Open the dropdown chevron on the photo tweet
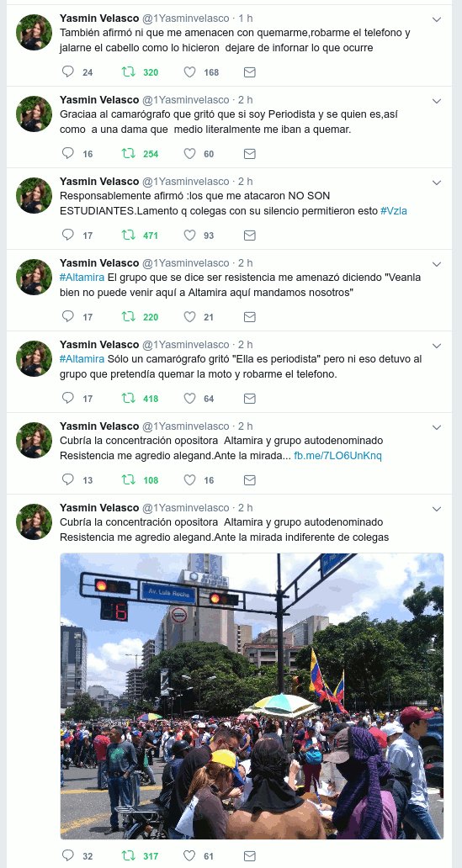 [x=437, y=509]
